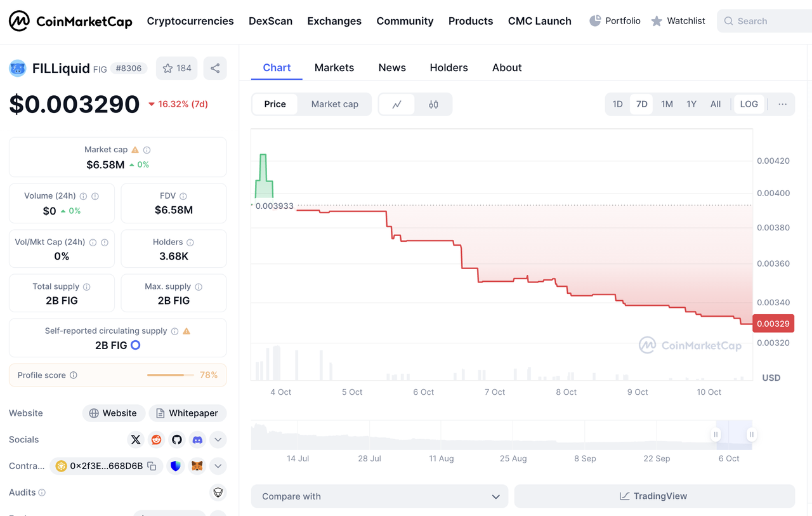Expand more socials with the chevron
812x516 pixels.
pyautogui.click(x=218, y=439)
